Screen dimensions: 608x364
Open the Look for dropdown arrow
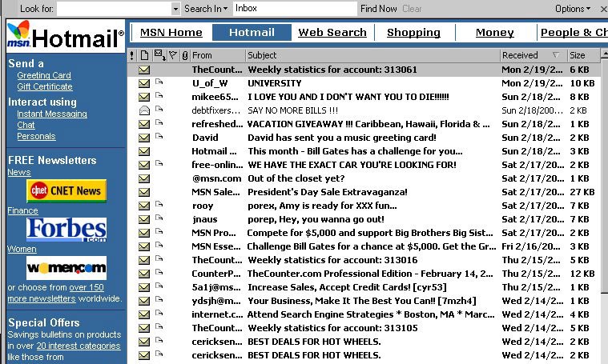pyautogui.click(x=175, y=9)
